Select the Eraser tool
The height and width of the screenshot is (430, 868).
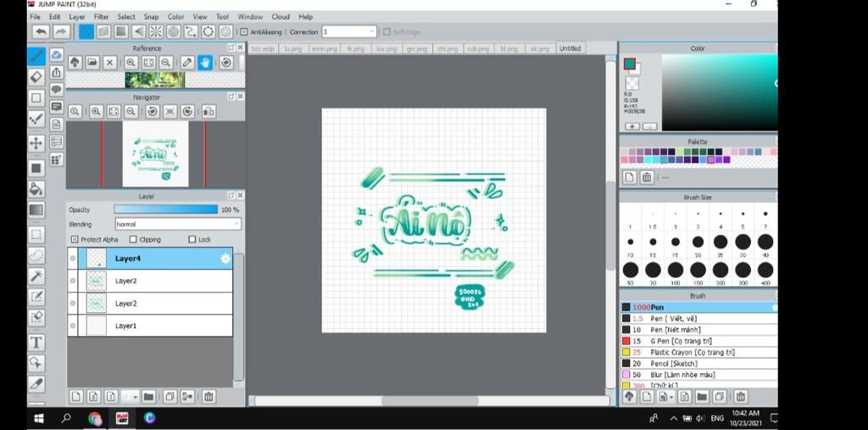pyautogui.click(x=36, y=77)
